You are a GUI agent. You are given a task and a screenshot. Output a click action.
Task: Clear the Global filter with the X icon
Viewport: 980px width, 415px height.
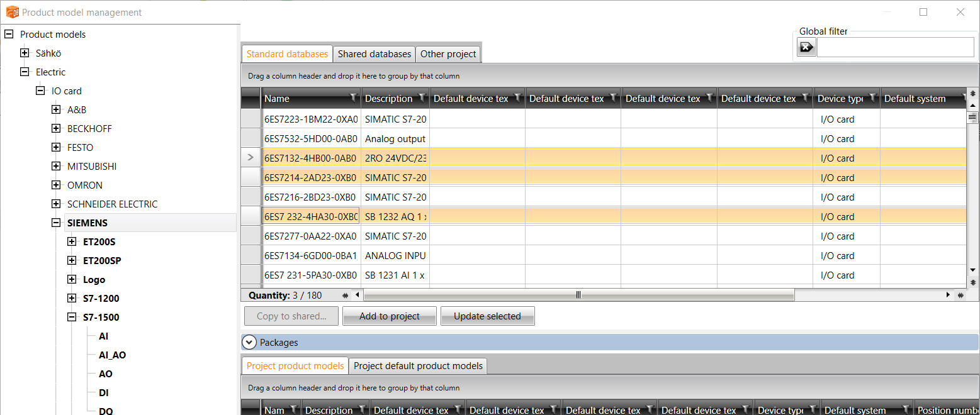click(x=806, y=47)
